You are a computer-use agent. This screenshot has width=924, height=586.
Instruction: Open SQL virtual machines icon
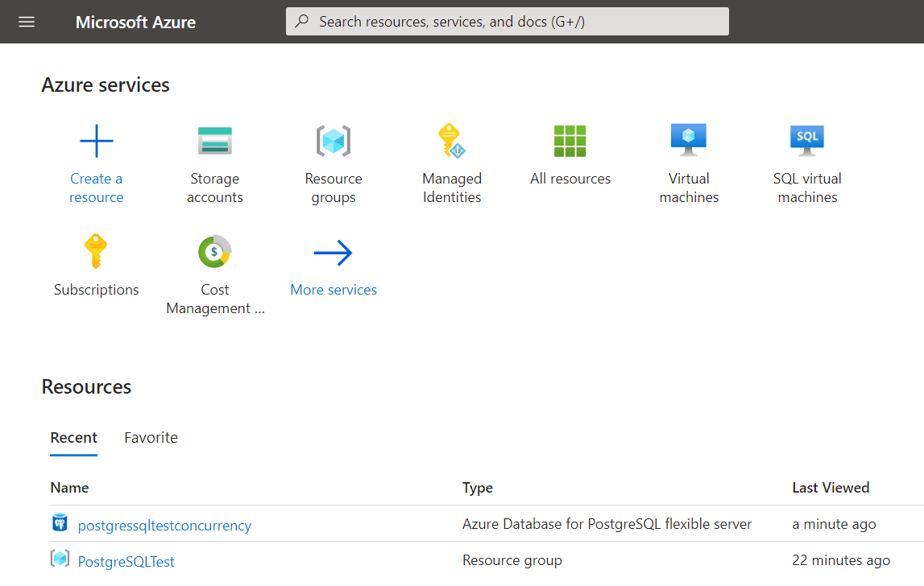coord(806,140)
